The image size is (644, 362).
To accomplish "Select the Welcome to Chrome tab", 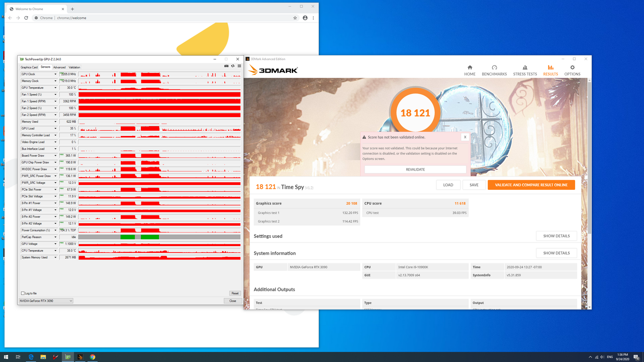I will coord(37,9).
